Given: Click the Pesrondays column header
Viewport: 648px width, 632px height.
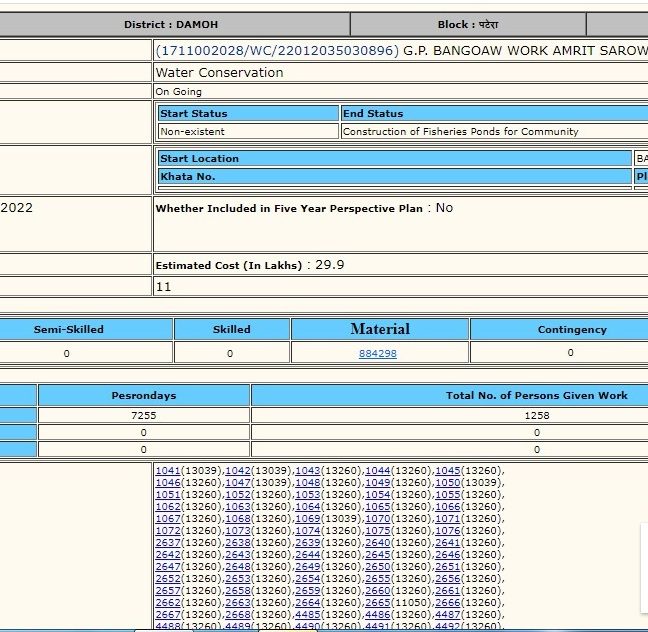Looking at the screenshot, I should click(144, 396).
